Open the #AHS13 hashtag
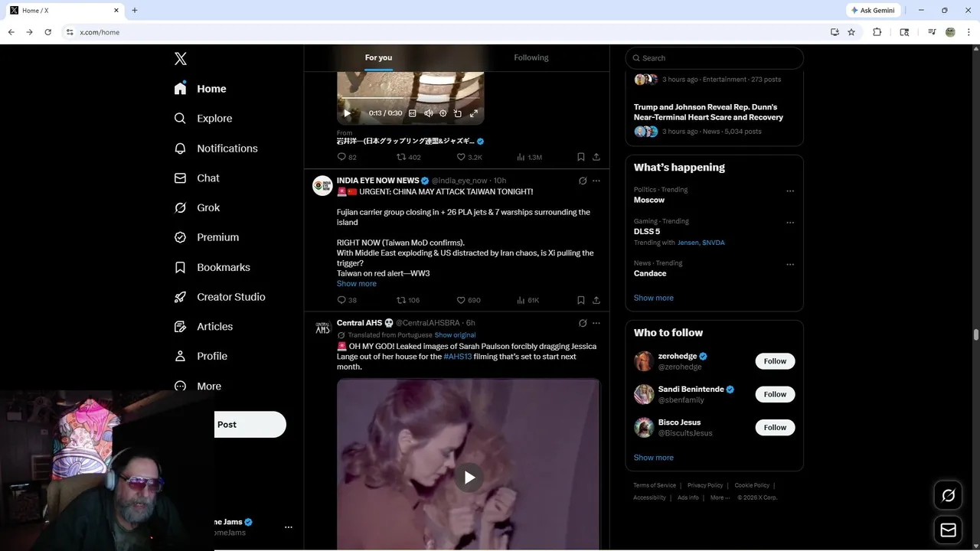 pos(458,357)
